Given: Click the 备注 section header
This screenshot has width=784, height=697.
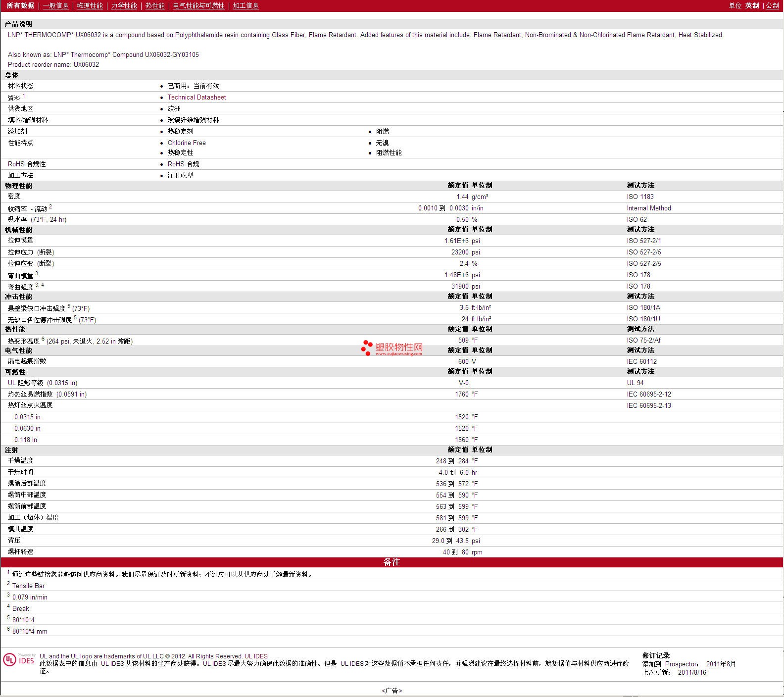Looking at the screenshot, I should (x=392, y=562).
